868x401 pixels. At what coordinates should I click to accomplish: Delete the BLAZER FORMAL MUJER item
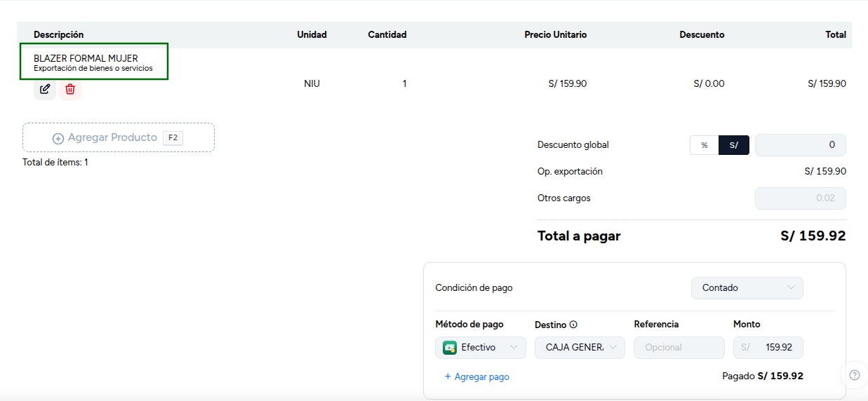[x=70, y=89]
